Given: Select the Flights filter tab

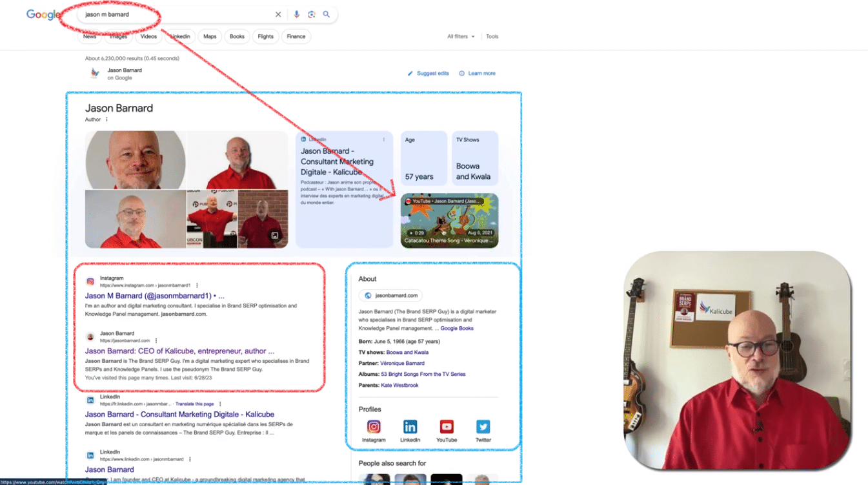Looking at the screenshot, I should click(x=265, y=37).
